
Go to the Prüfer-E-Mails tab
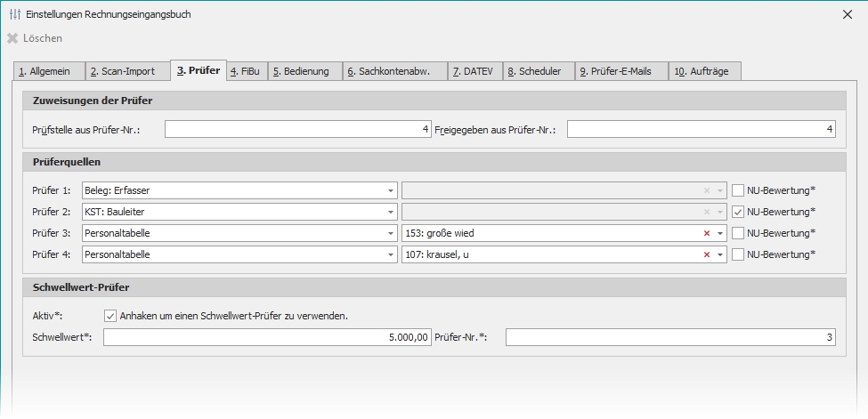tap(621, 71)
